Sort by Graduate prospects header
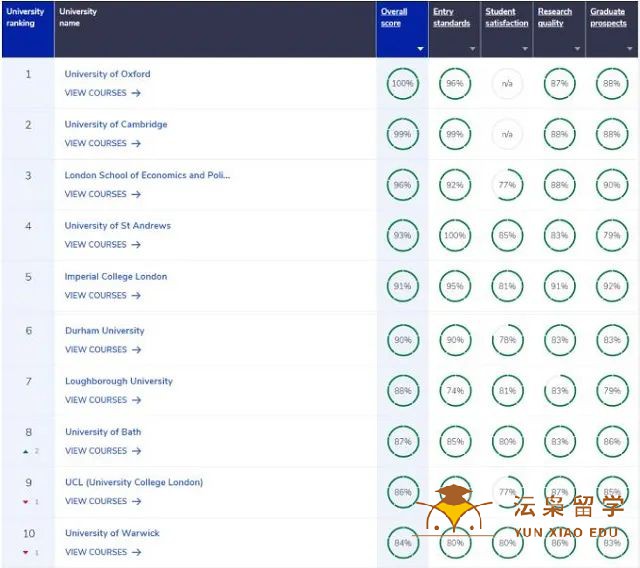The height and width of the screenshot is (568, 640). 608,17
